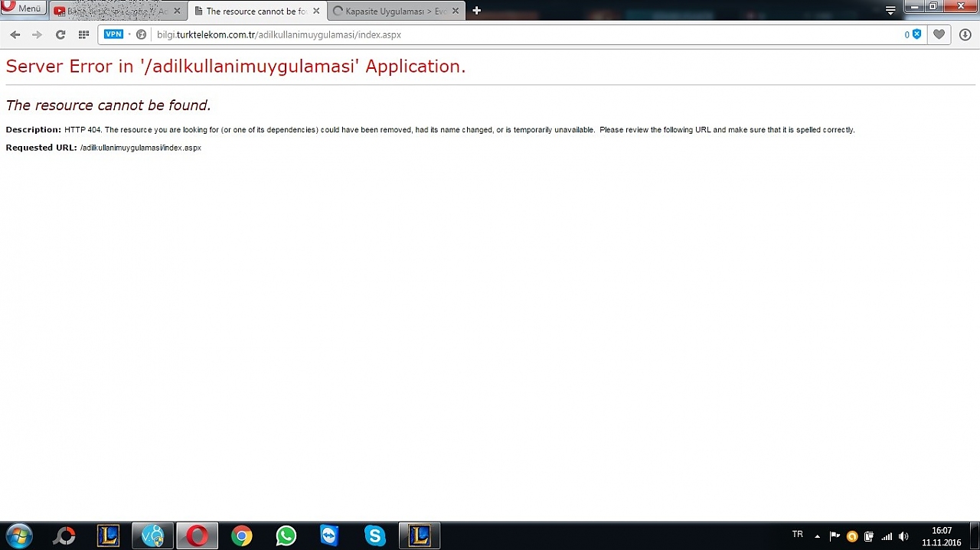The image size is (980, 550).
Task: Click the "Requested URL:" label
Action: [41, 148]
